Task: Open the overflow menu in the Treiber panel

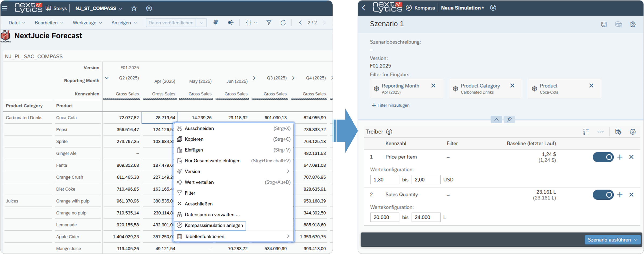Action: pyautogui.click(x=601, y=132)
